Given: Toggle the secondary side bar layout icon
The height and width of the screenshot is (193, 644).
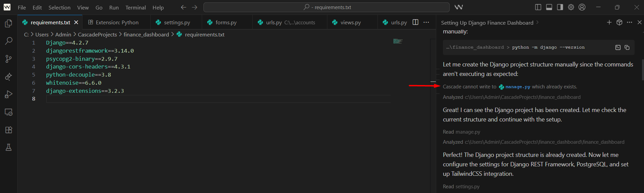Looking at the screenshot, I should coord(560,7).
